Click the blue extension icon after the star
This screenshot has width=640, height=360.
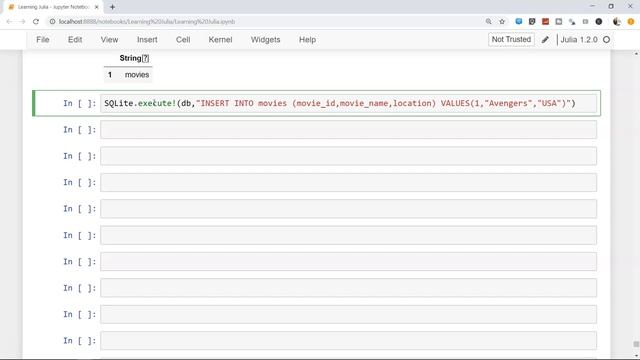coord(519,21)
